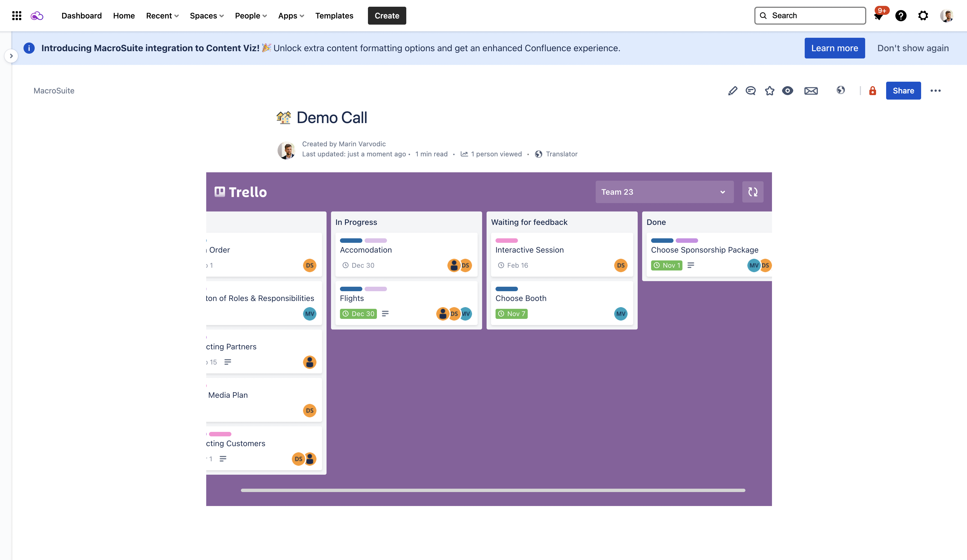Expand the Spaces menu
The height and width of the screenshot is (560, 967).
click(x=207, y=16)
